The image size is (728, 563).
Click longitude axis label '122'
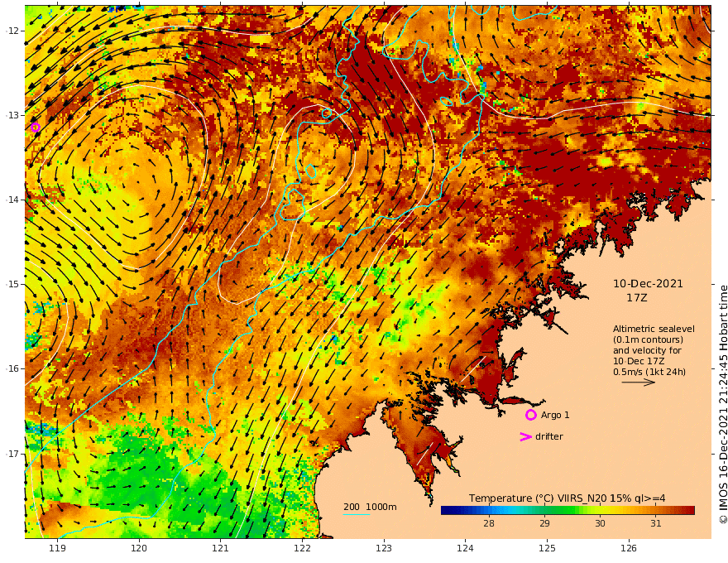click(302, 548)
